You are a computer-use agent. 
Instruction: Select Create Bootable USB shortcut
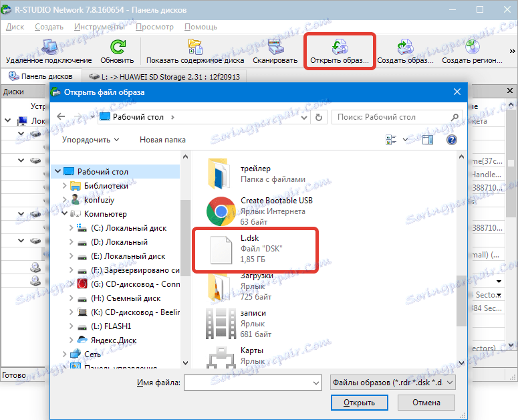pos(259,211)
